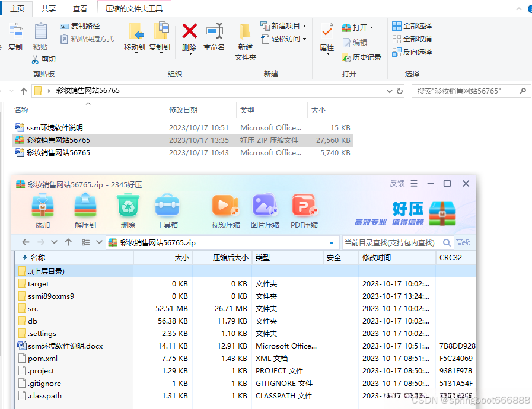Select .gitignore file in archive
This screenshot has width=532, height=409.
(x=246, y=384)
